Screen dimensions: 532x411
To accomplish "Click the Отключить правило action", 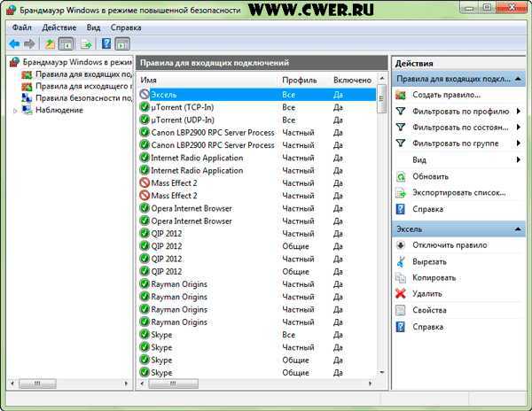I will click(x=450, y=245).
